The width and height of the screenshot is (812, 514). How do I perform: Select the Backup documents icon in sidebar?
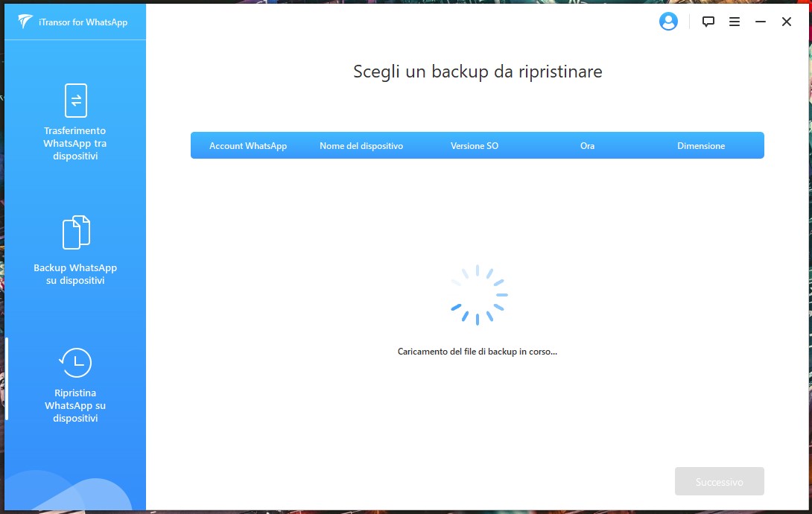click(x=75, y=232)
